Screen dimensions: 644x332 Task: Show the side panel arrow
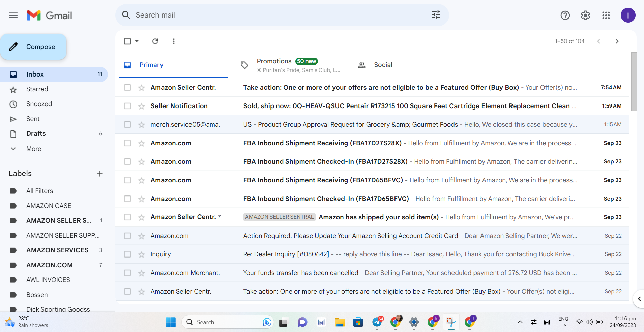[639, 299]
